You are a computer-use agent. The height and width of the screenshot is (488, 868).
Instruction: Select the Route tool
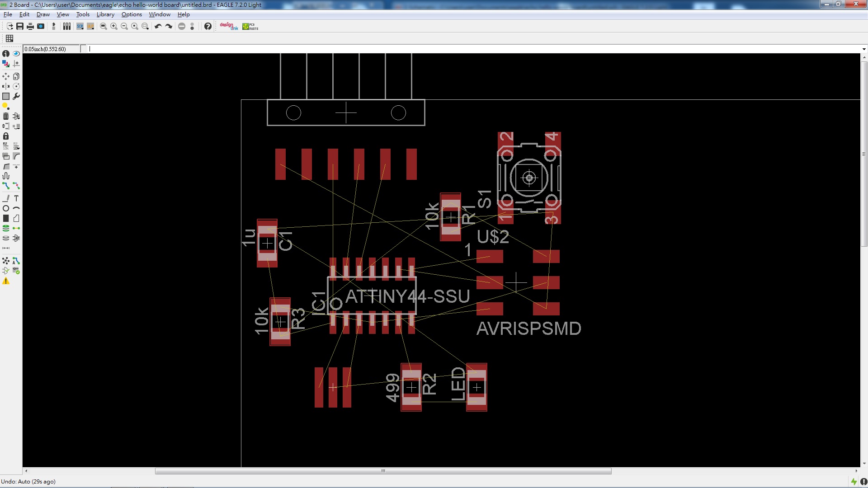coord(6,186)
